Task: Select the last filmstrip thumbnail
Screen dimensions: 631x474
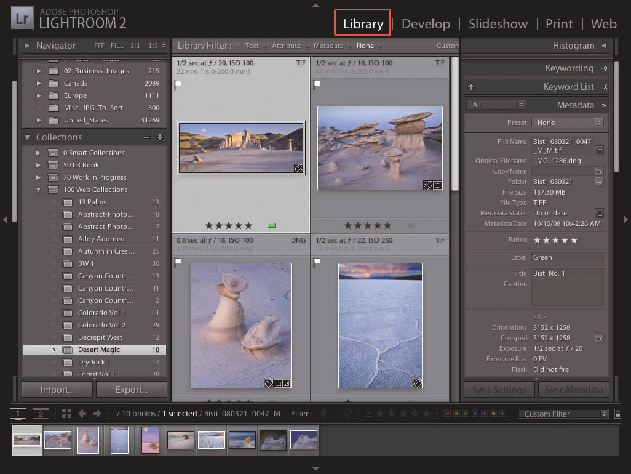Action: pyautogui.click(x=303, y=440)
